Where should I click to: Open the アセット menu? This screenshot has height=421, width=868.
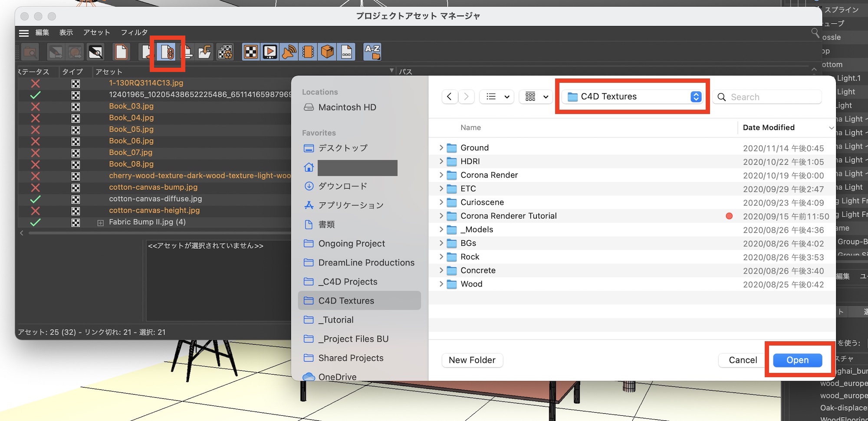point(96,33)
